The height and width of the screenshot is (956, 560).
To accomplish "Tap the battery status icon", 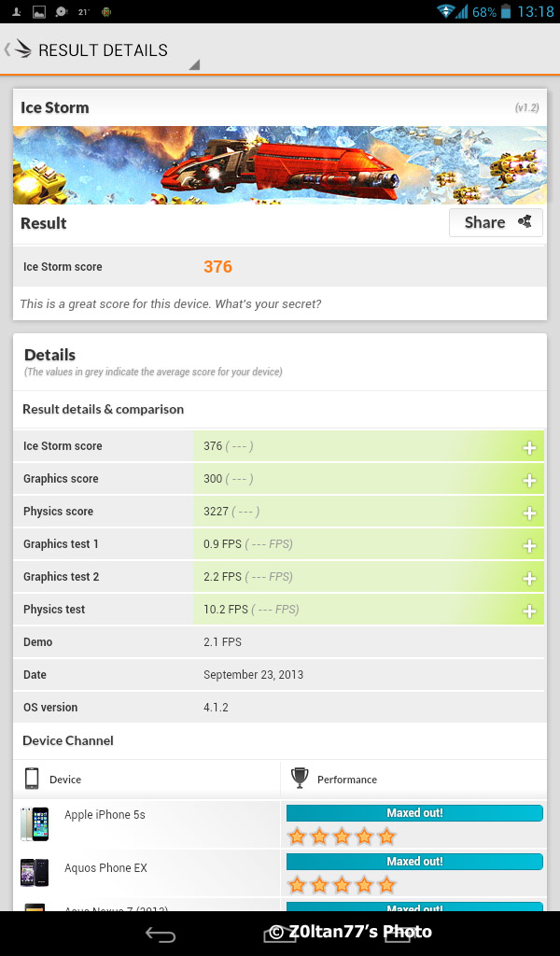I will [506, 12].
